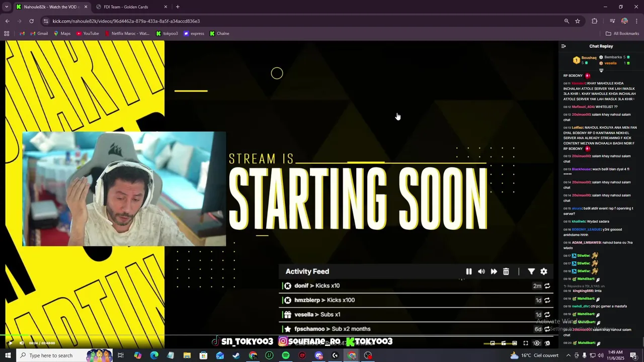Open the express bookmark
Screen dimensions: 644x362
tap(194, 34)
